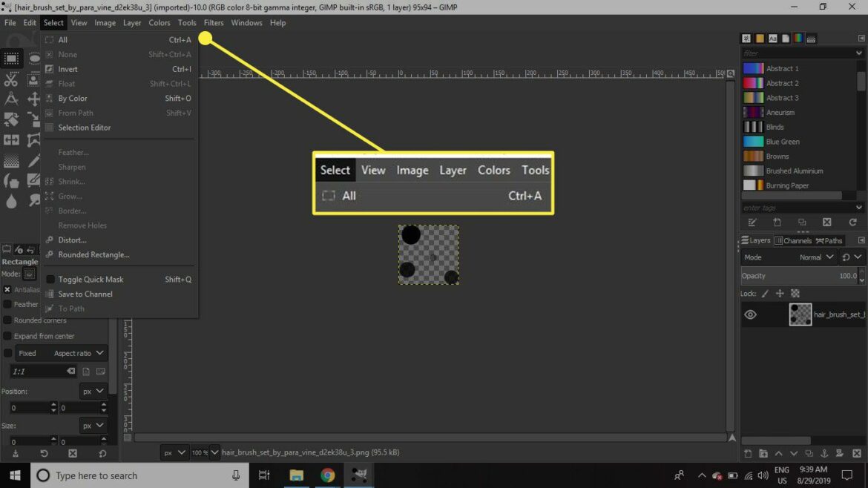The height and width of the screenshot is (488, 868).
Task: Choose the Measure tool compass icon
Action: 11,99
